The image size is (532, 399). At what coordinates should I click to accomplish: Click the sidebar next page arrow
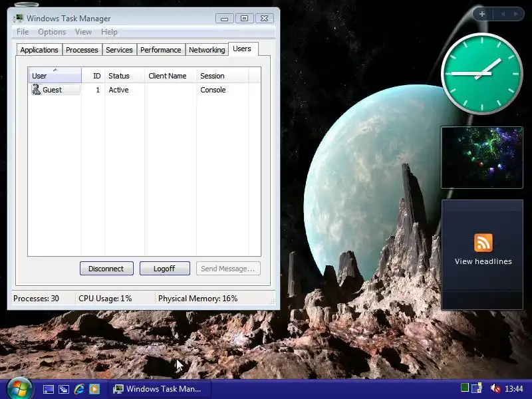(516, 14)
